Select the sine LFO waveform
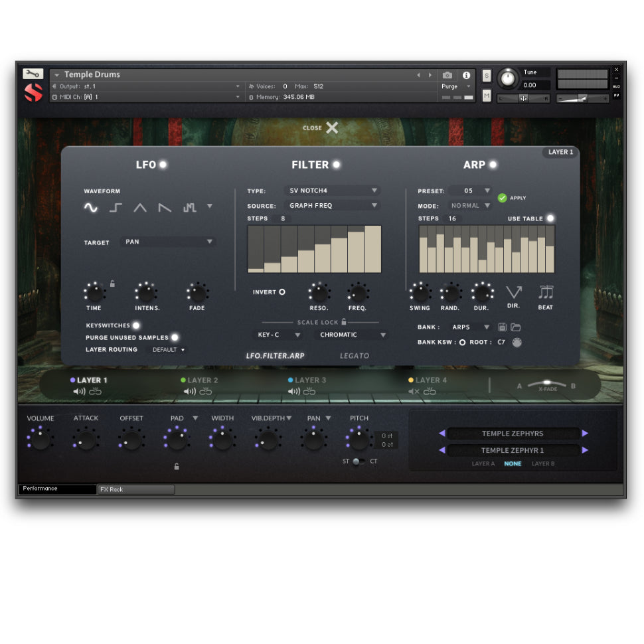 pos(92,207)
